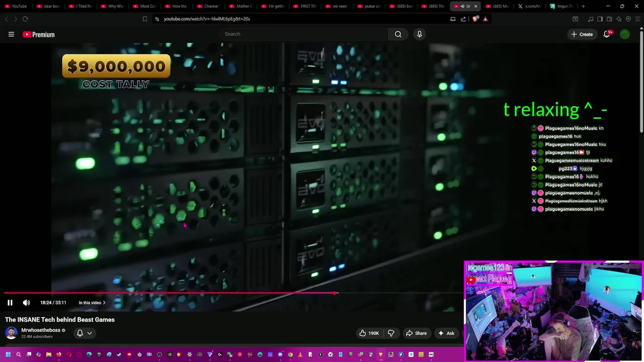Click the 18:24 / 35:11 time display
This screenshot has width=644, height=362.
(53, 303)
